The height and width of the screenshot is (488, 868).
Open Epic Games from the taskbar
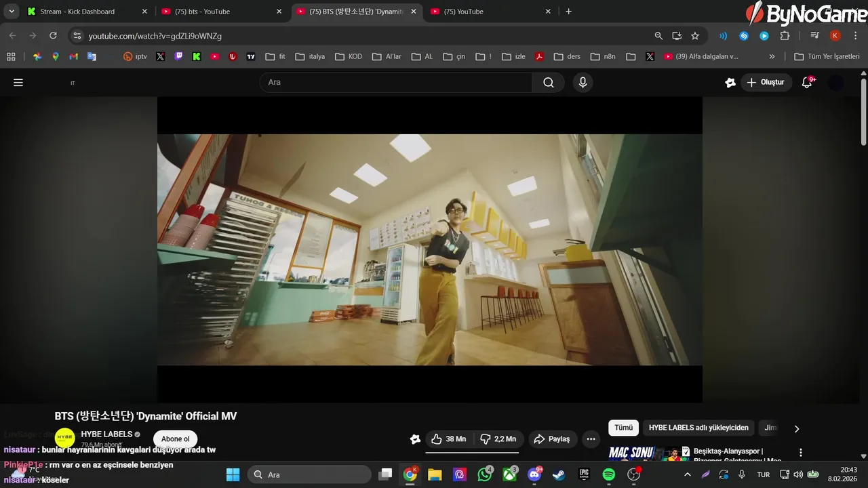(x=584, y=474)
